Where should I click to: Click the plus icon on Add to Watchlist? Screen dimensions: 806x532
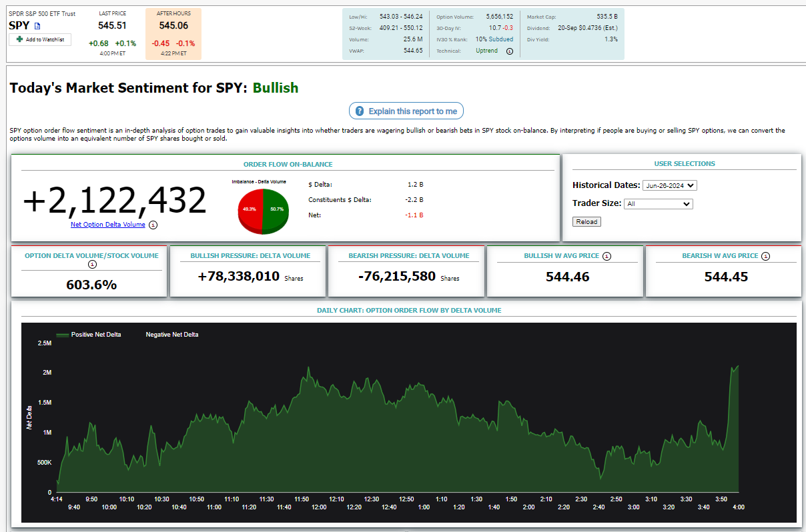pos(20,39)
